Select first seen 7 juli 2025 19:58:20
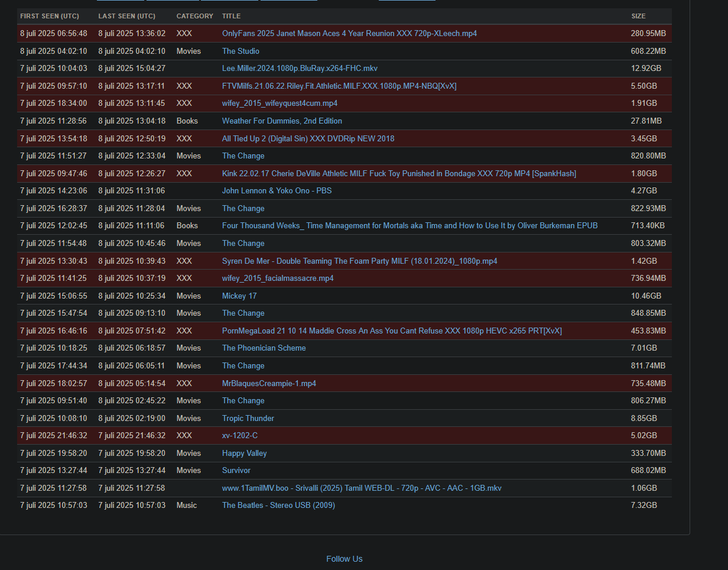728x570 pixels. tap(53, 454)
